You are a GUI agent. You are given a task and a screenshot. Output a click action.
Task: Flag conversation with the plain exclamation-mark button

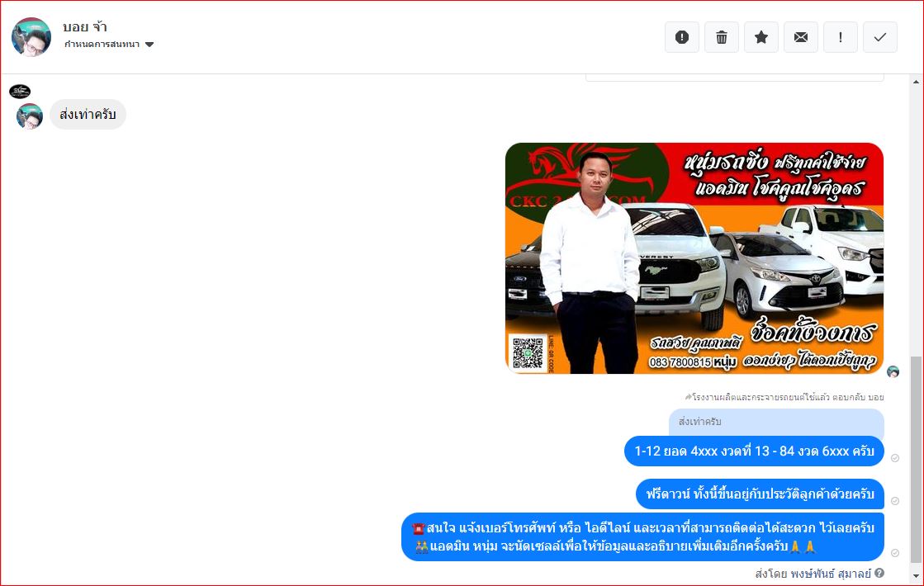[x=841, y=37]
